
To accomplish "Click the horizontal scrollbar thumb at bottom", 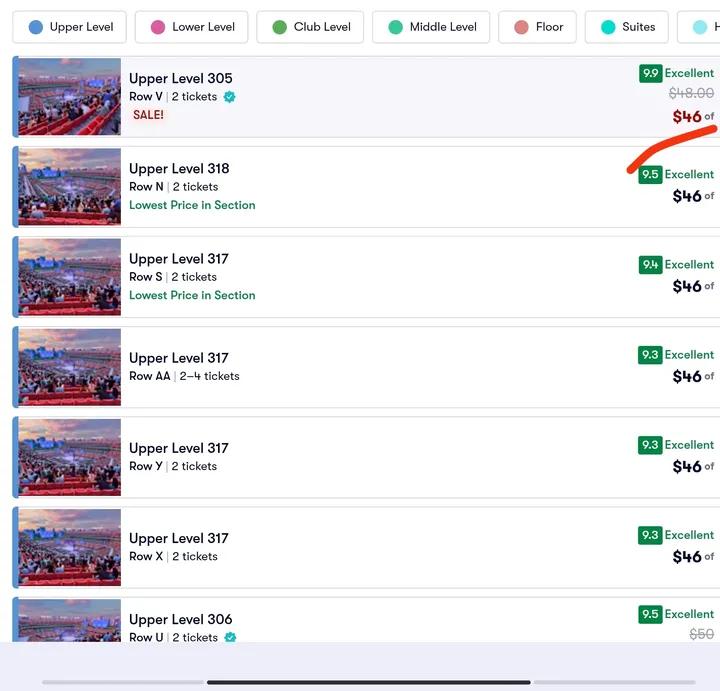I will tap(369, 682).
